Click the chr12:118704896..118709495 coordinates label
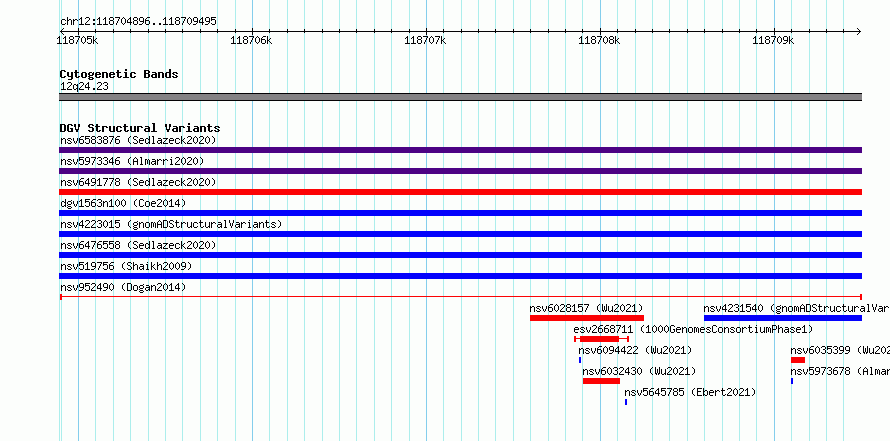 138,22
